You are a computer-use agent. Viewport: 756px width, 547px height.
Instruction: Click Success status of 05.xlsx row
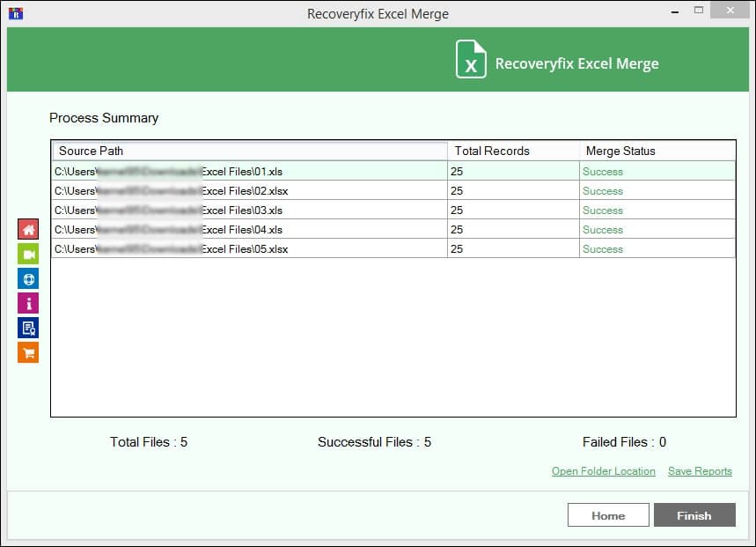603,249
